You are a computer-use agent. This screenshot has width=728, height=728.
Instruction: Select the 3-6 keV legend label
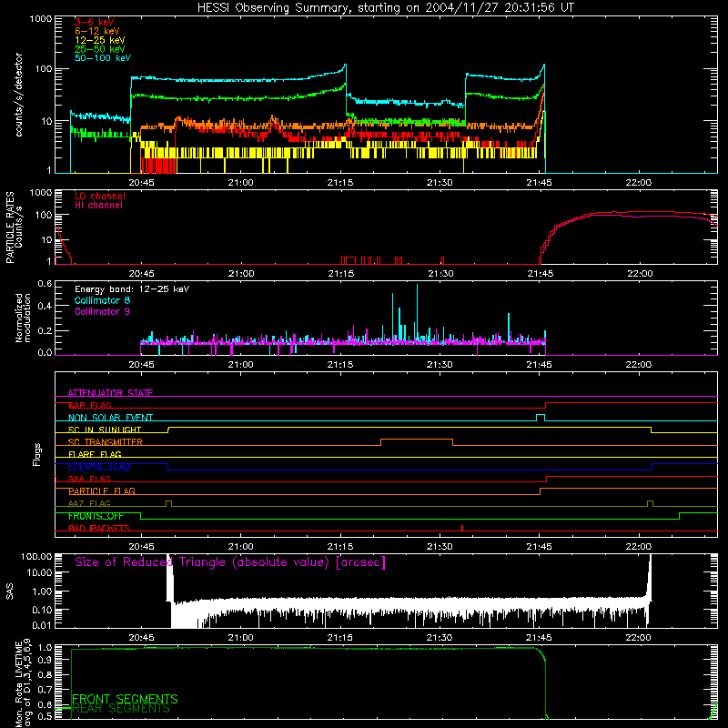pyautogui.click(x=95, y=22)
